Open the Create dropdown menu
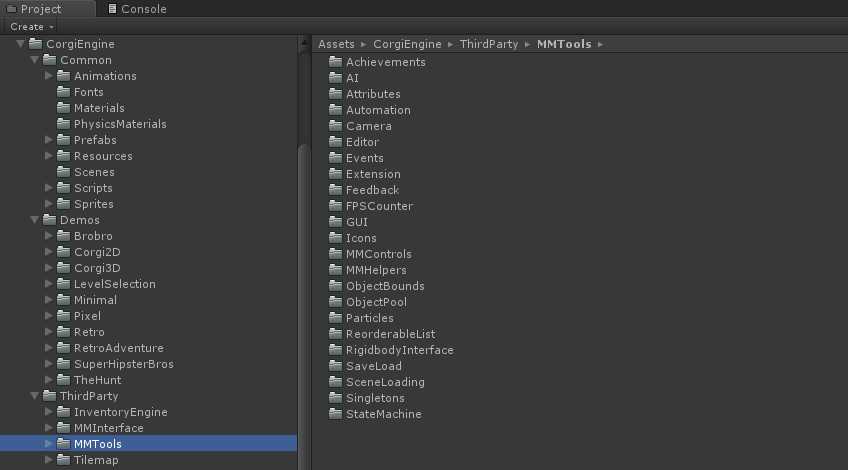Screen dimensions: 848x470 (32, 27)
